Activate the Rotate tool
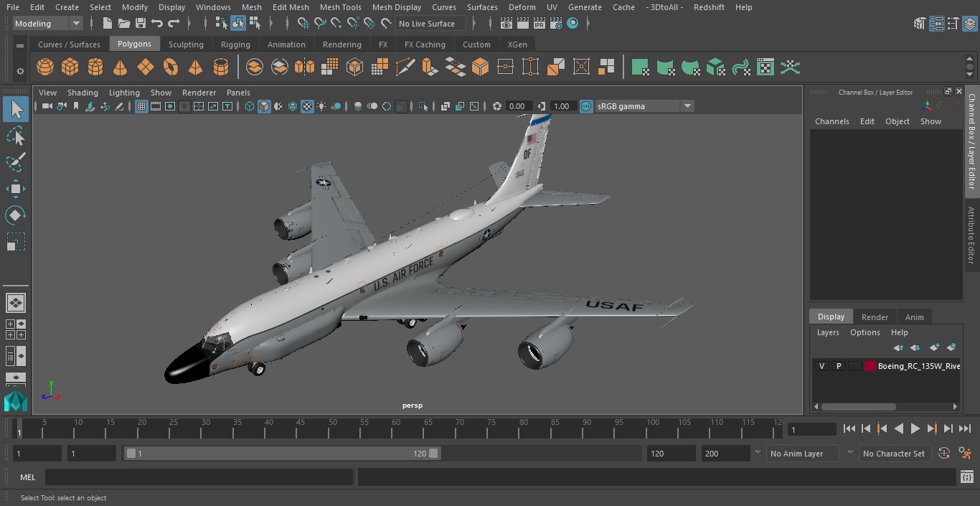 coord(16,215)
